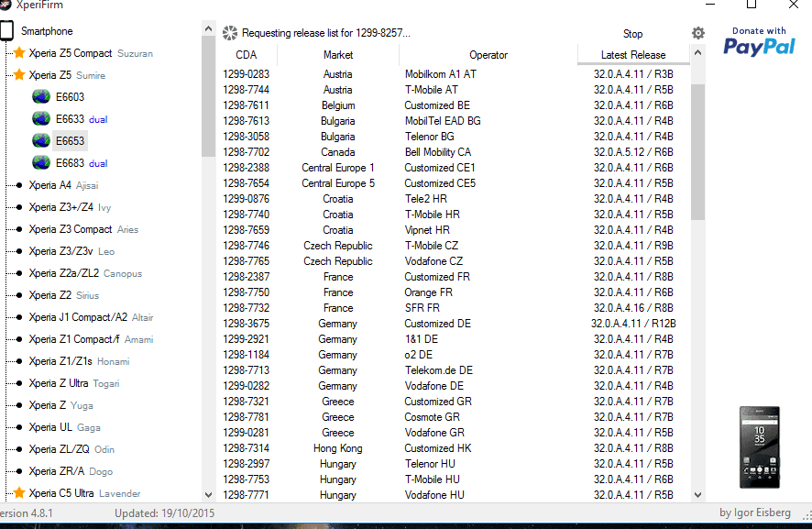Image resolution: width=812 pixels, height=529 pixels.
Task: Open the Xperia ZR/A Dogo entry
Action: pyautogui.click(x=71, y=471)
